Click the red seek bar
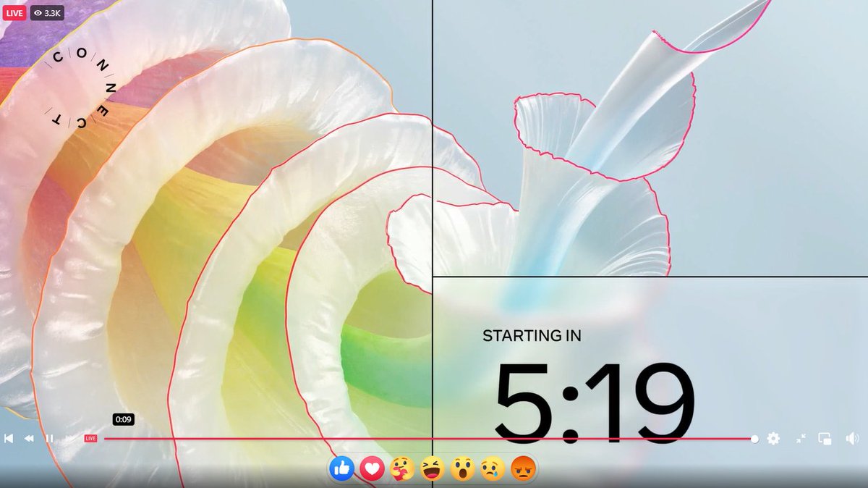This screenshot has height=488, width=868. click(x=429, y=438)
